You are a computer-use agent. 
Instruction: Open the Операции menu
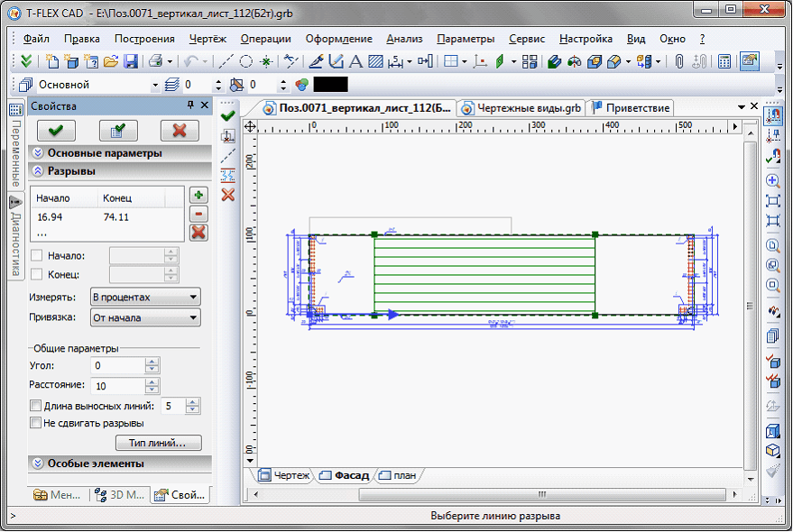tap(266, 39)
